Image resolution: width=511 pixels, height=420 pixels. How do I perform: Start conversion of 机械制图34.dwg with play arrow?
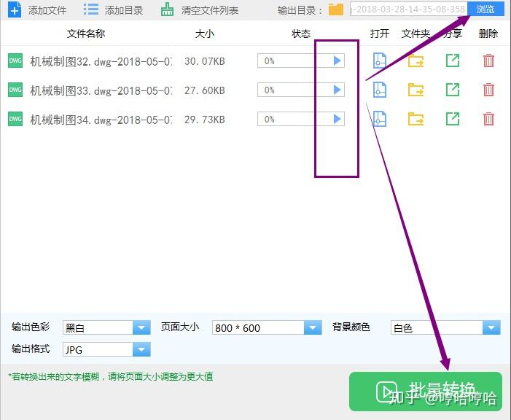tap(337, 119)
